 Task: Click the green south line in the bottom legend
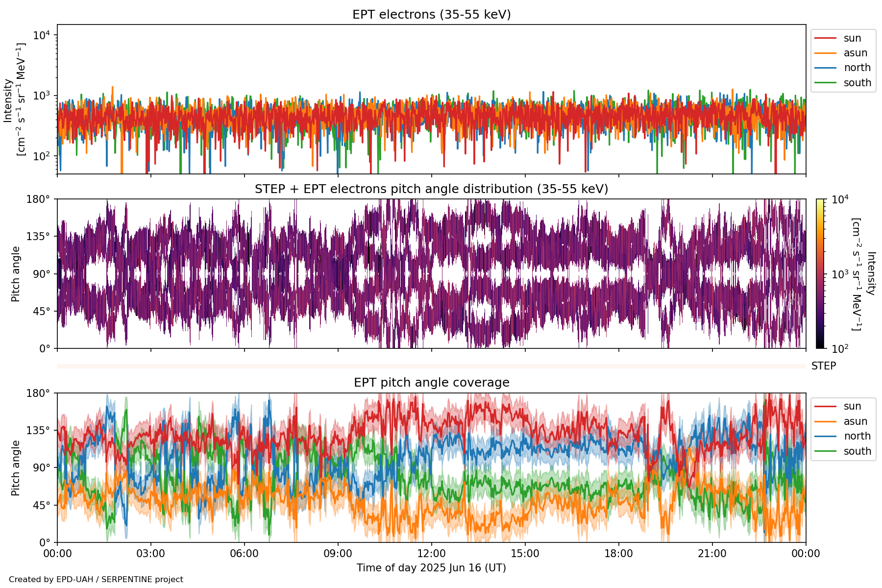coord(825,451)
